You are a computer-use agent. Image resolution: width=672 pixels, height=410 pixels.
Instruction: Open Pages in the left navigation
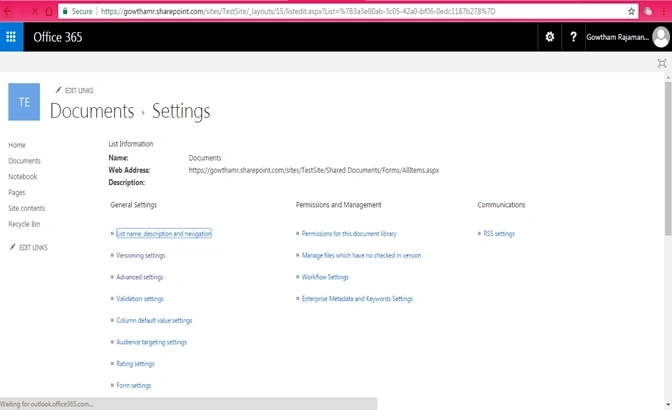tap(17, 192)
